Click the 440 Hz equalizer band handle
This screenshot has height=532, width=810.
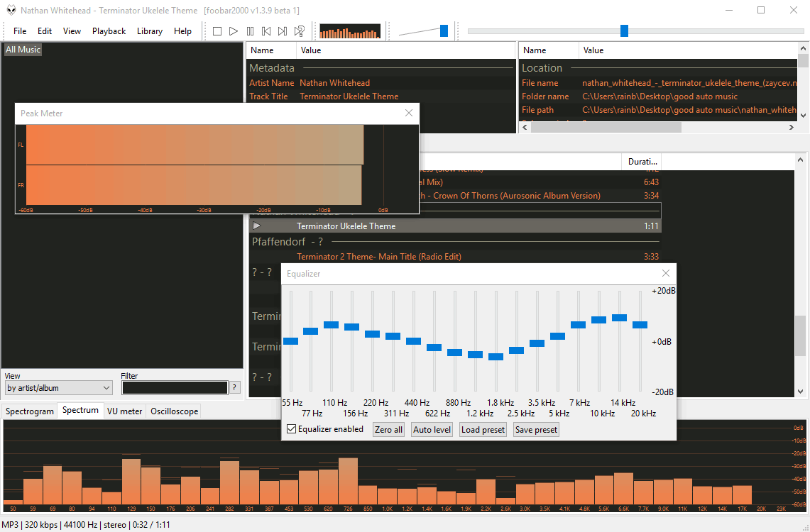coord(413,341)
